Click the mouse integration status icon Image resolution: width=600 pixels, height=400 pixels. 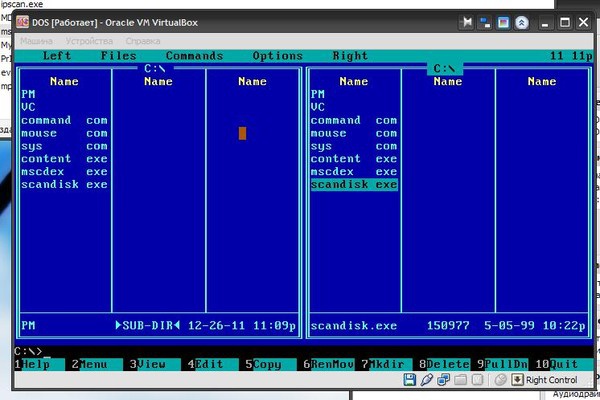[x=500, y=380]
